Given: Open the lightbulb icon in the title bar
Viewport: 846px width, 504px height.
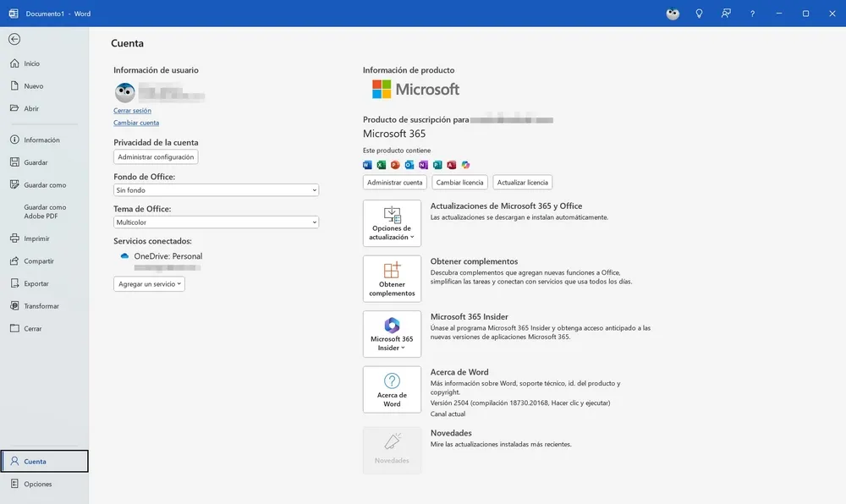Looking at the screenshot, I should pyautogui.click(x=700, y=14).
